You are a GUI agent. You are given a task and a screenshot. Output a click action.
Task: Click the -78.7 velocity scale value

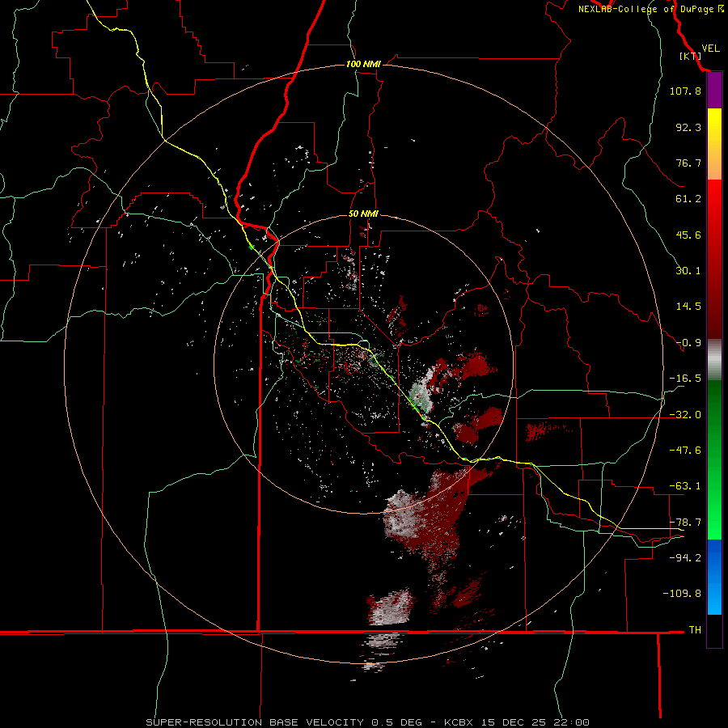685,523
